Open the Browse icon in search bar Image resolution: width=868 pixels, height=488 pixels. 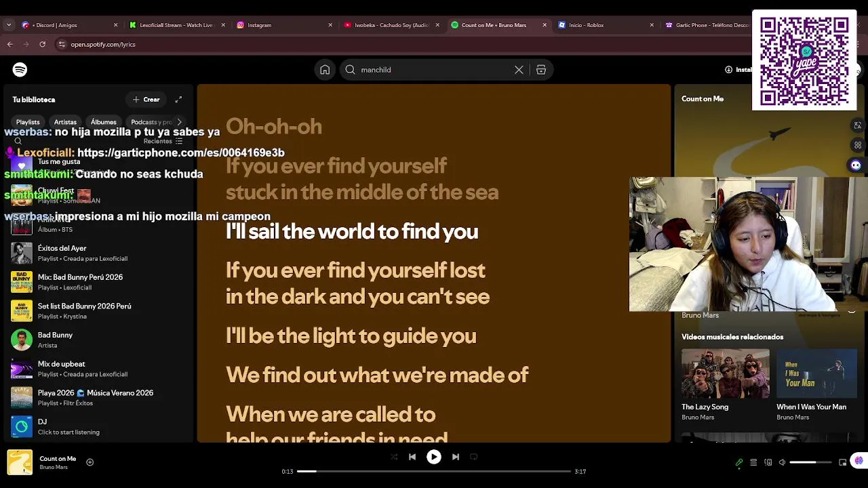point(541,69)
